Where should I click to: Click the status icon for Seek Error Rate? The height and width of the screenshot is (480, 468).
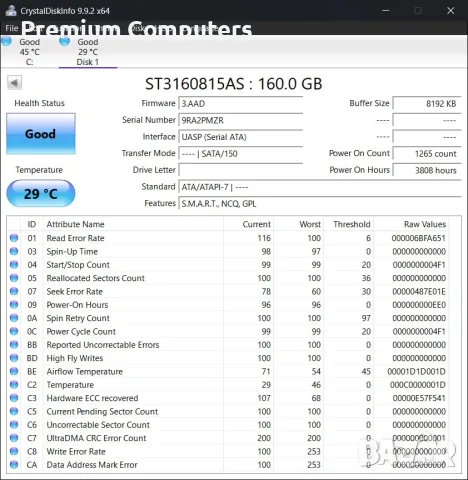pyautogui.click(x=14, y=291)
